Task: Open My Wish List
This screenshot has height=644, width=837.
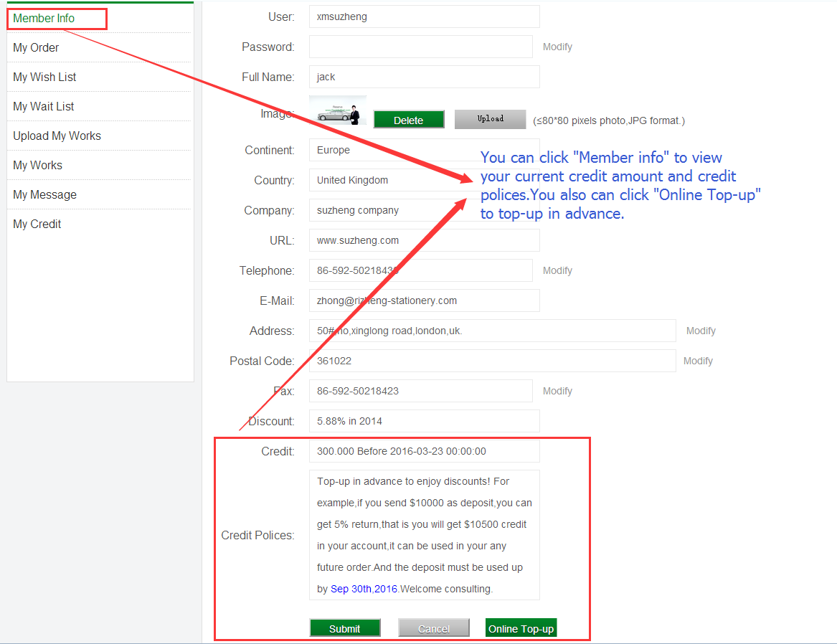Action: pos(44,77)
